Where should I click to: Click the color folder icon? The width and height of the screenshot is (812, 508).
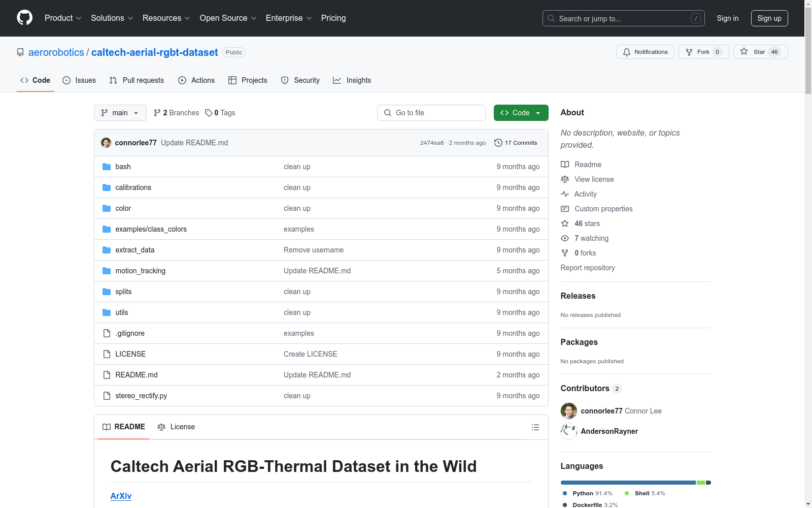(107, 208)
